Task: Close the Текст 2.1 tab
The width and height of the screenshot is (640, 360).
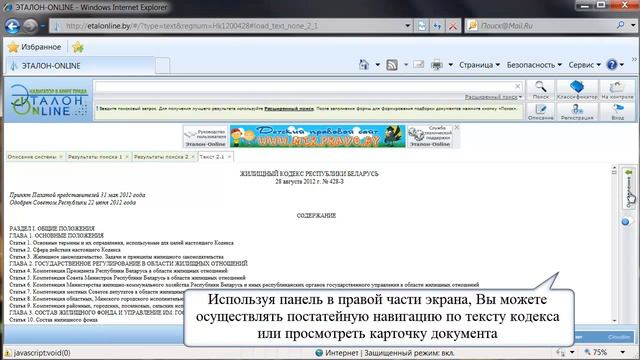Action: 229,157
